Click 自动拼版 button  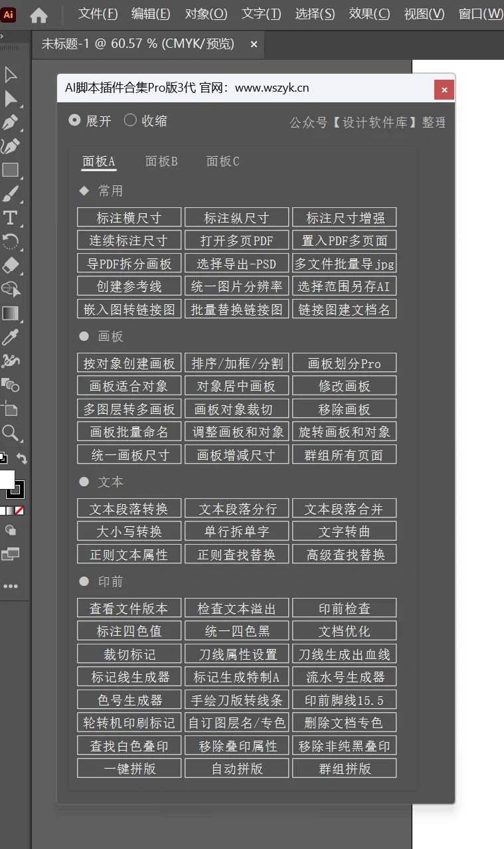[x=237, y=768]
